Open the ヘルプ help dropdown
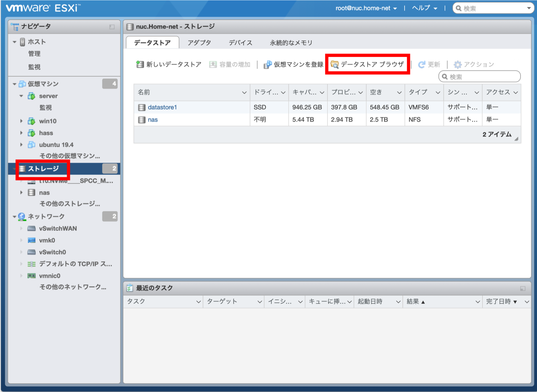The width and height of the screenshot is (537, 392). (x=425, y=8)
